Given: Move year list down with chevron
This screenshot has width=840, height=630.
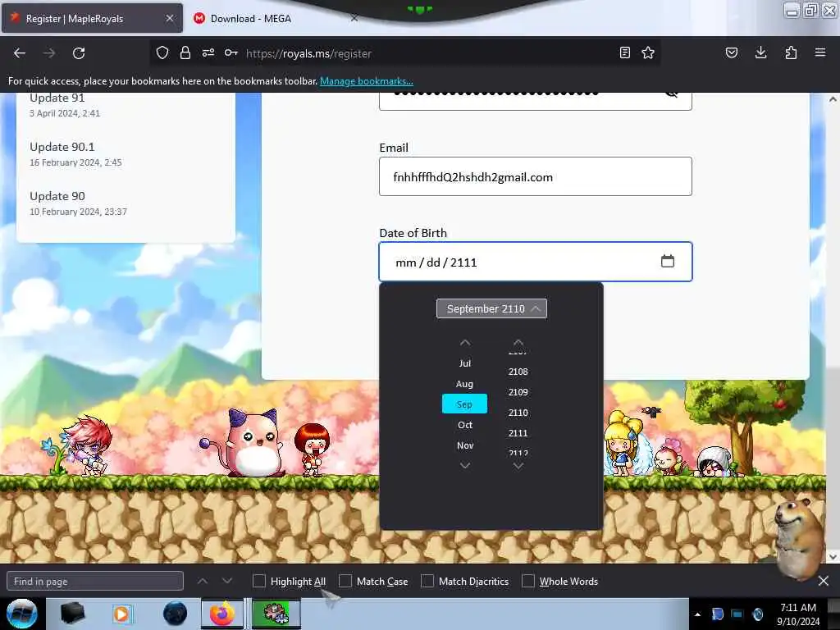Looking at the screenshot, I should click(518, 466).
